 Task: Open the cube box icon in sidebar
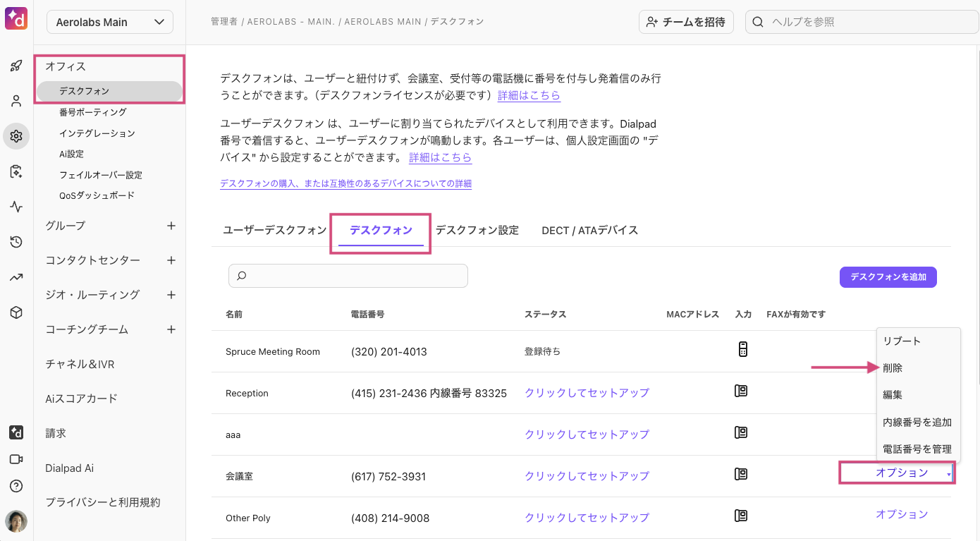coord(16,312)
